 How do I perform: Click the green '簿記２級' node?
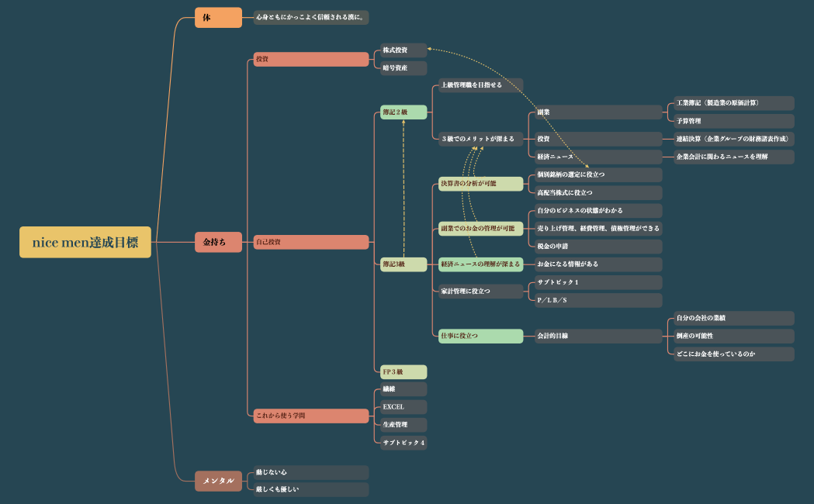pos(404,112)
